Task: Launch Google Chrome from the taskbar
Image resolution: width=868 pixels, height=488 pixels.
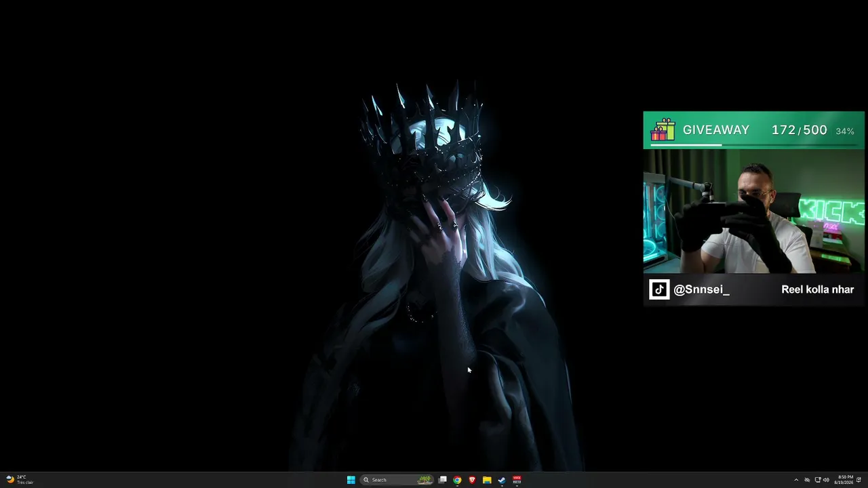Action: pos(457,480)
